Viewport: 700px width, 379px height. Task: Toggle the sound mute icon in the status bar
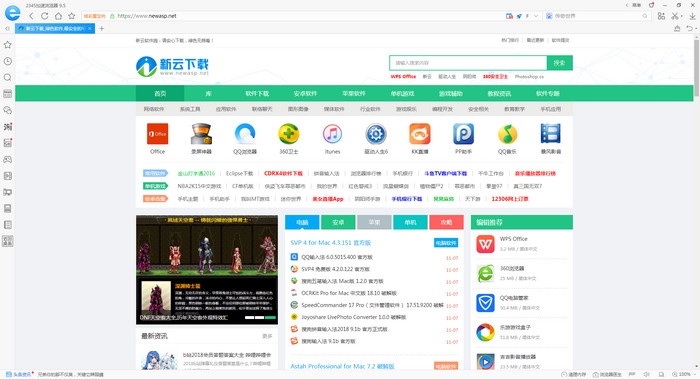point(647,375)
